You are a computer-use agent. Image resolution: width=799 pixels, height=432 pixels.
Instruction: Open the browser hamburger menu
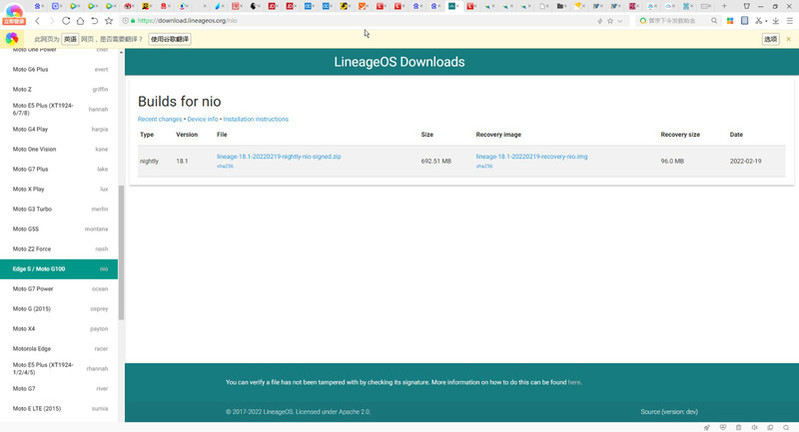point(790,21)
